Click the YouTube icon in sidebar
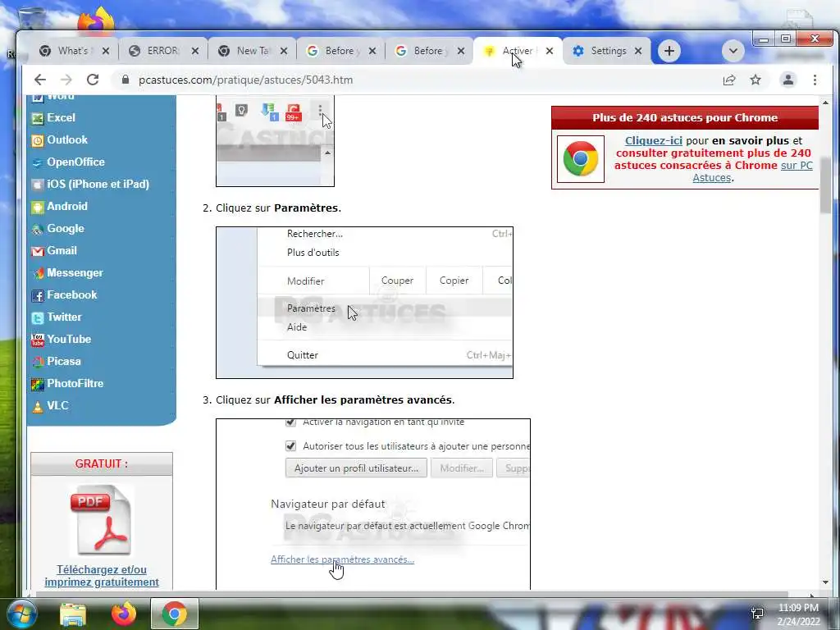This screenshot has width=840, height=630. 38,340
